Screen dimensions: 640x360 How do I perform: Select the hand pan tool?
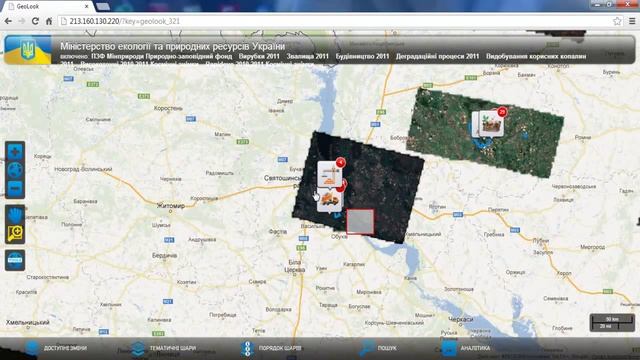click(15, 215)
